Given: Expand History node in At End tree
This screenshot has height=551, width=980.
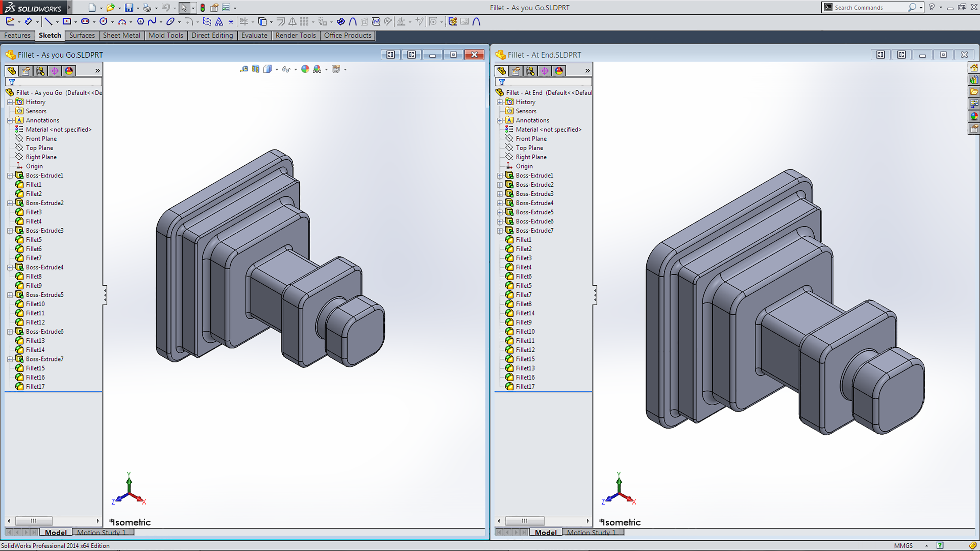Looking at the screenshot, I should [500, 102].
